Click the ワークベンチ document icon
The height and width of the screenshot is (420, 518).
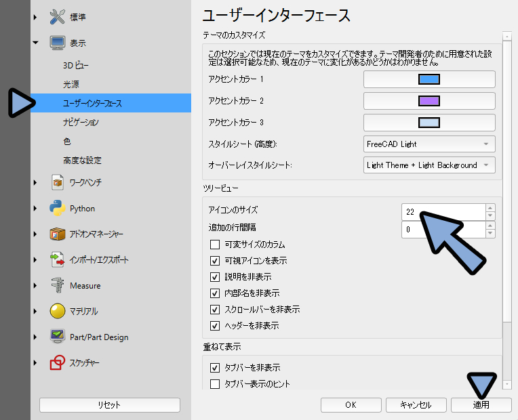tap(58, 182)
